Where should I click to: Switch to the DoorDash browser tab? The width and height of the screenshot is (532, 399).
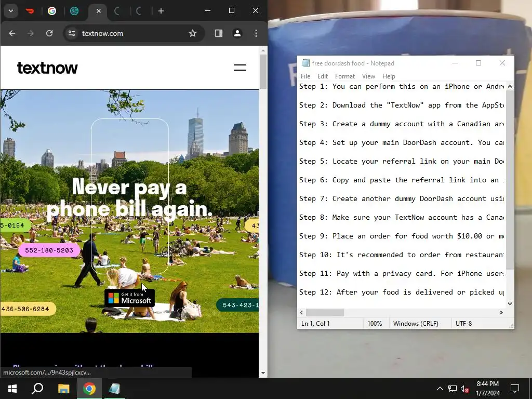tap(30, 11)
